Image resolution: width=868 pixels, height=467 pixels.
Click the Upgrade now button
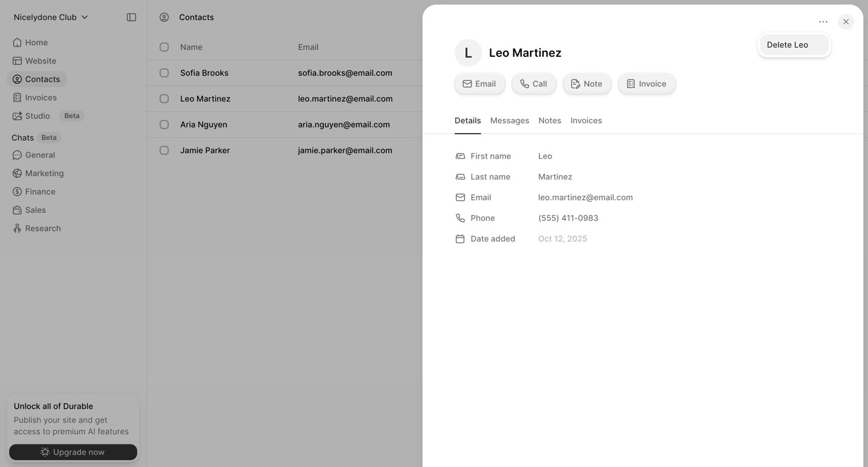(x=73, y=452)
